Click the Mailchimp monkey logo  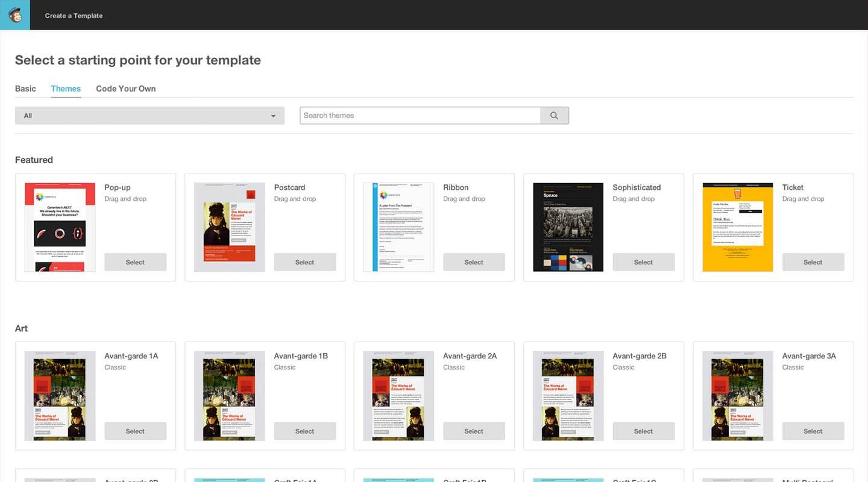point(14,15)
